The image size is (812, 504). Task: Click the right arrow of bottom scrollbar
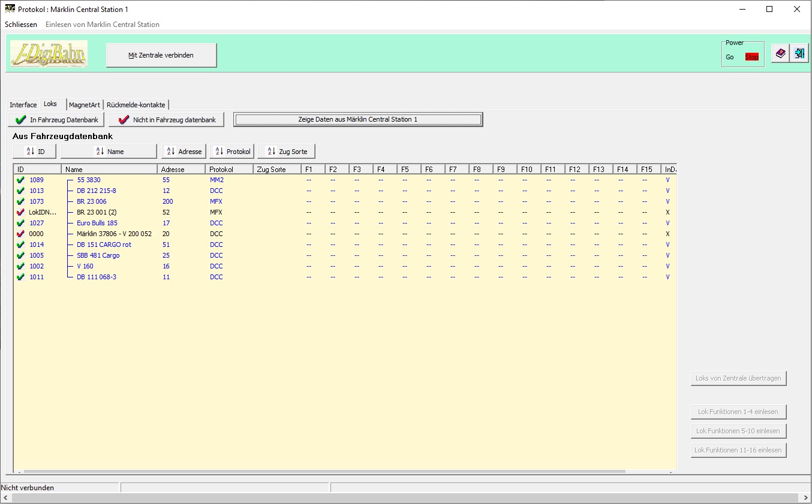(807, 498)
